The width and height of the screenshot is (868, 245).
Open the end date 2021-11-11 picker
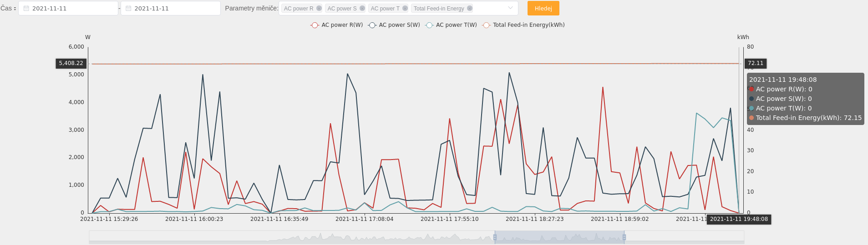[171, 8]
